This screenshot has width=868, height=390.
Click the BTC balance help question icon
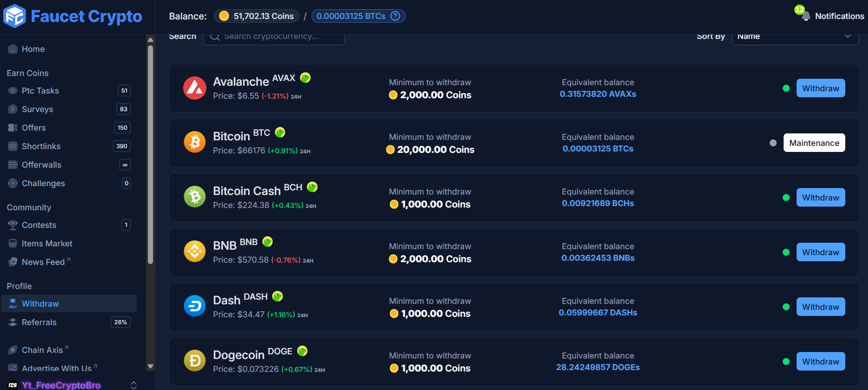tap(395, 16)
